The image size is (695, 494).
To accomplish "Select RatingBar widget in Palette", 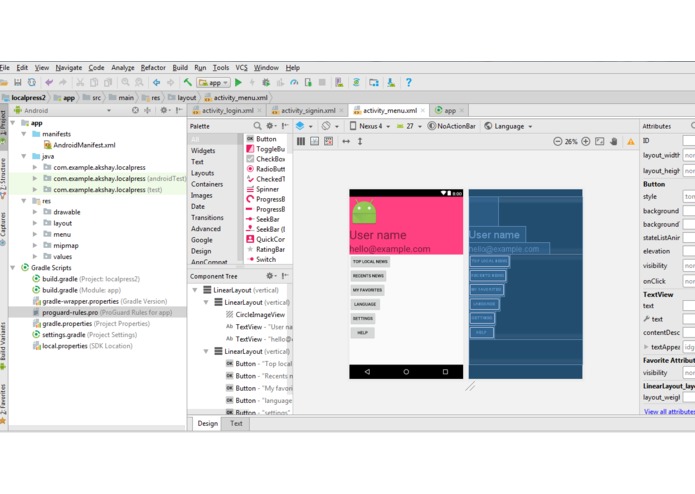I will pyautogui.click(x=266, y=249).
